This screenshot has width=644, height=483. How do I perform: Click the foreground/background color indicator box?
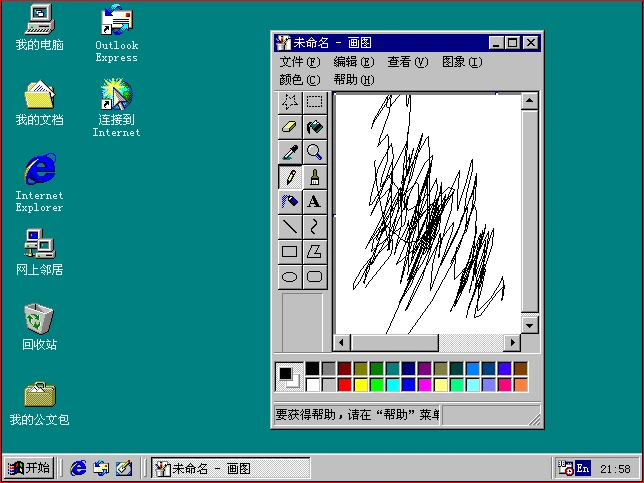290,377
